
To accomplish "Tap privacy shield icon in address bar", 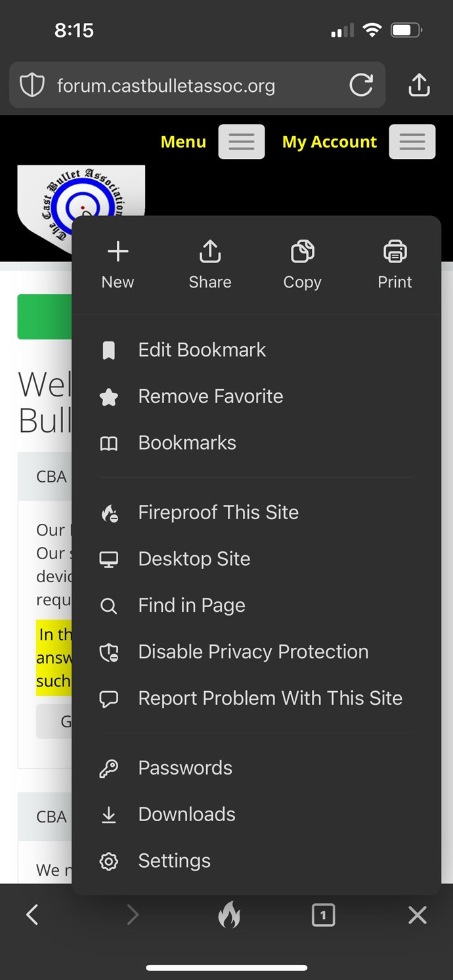I will (x=32, y=85).
